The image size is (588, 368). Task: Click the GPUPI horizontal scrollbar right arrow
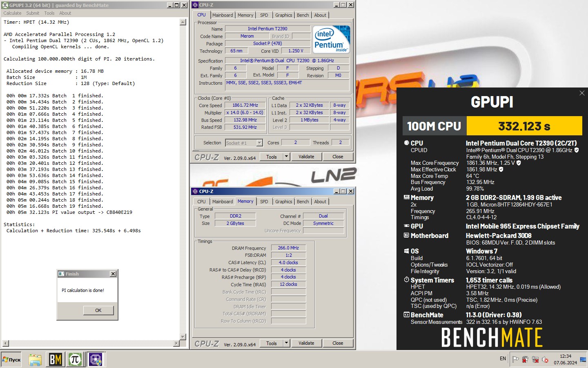click(x=176, y=343)
